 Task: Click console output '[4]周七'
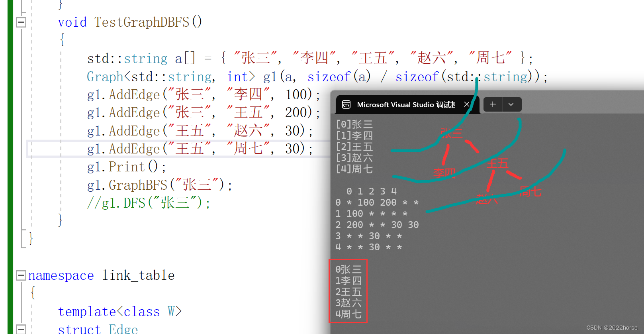(x=354, y=169)
